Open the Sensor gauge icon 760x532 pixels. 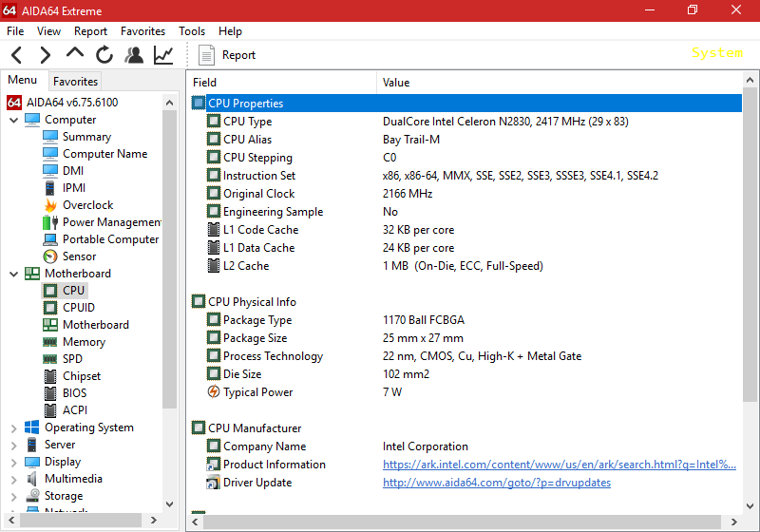50,256
